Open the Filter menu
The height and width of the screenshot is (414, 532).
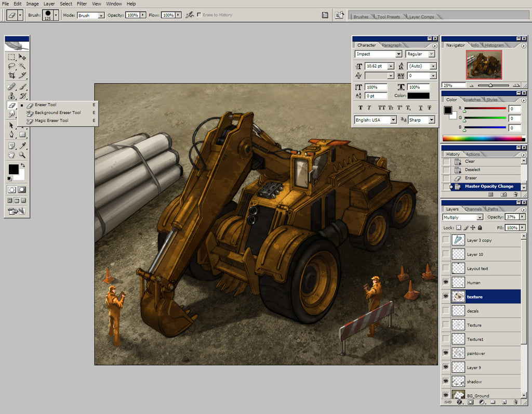(x=82, y=4)
